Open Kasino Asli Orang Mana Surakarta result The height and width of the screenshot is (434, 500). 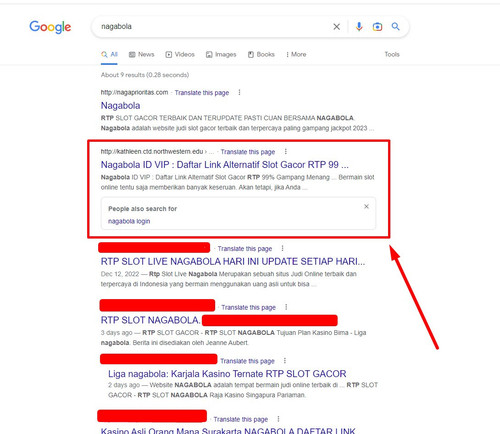pos(228,430)
